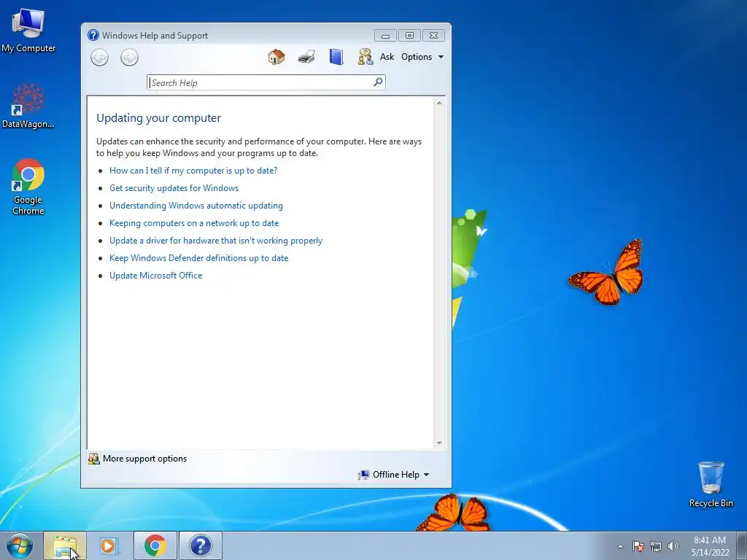Show hidden tray icons arrow
This screenshot has height=560, width=747.
tap(620, 546)
